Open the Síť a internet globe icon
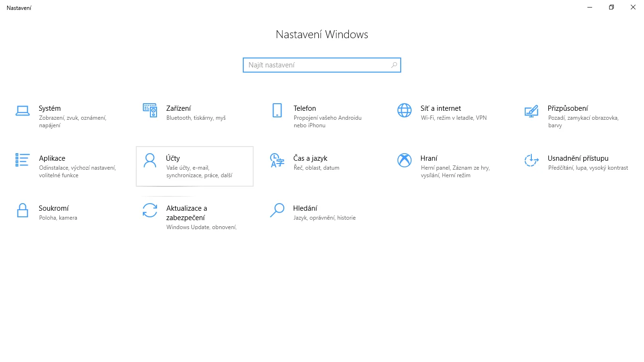 click(405, 110)
